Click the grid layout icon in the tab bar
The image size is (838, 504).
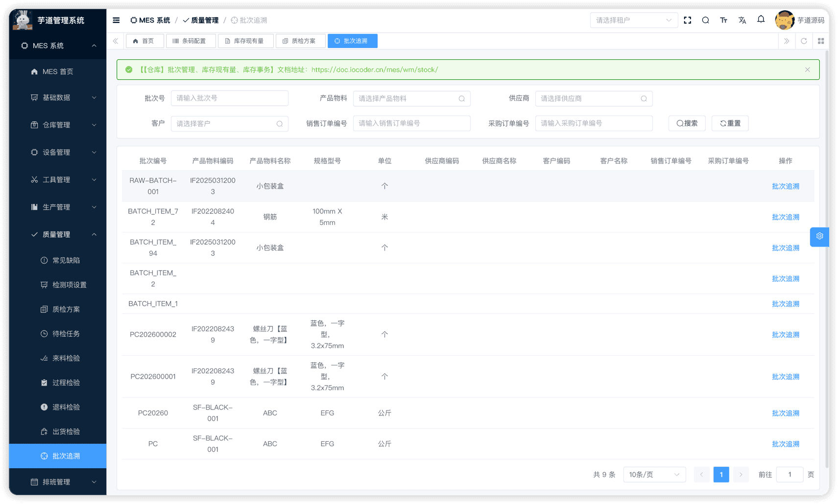tap(821, 41)
